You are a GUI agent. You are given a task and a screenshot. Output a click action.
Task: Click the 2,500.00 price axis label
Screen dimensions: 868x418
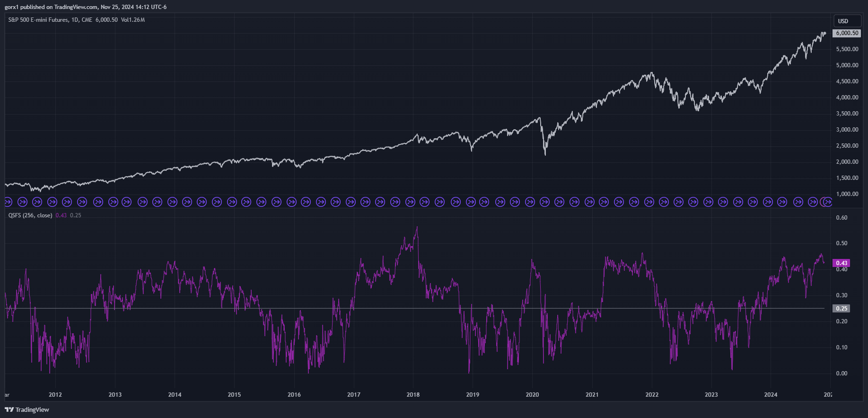(x=847, y=146)
